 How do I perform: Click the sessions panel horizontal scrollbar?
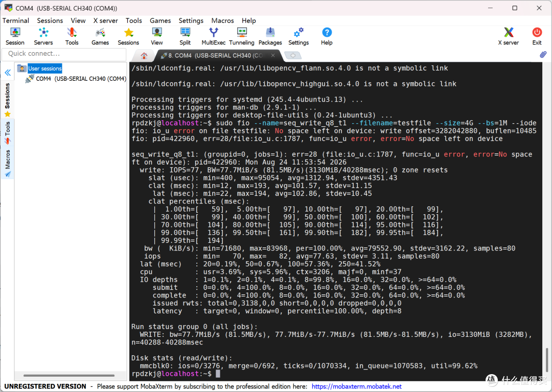point(69,376)
